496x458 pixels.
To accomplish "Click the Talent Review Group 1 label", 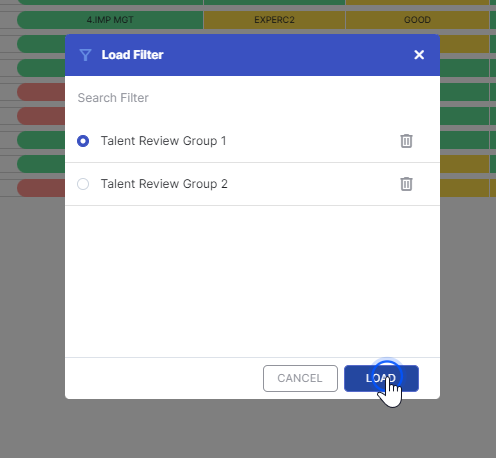I will point(164,141).
